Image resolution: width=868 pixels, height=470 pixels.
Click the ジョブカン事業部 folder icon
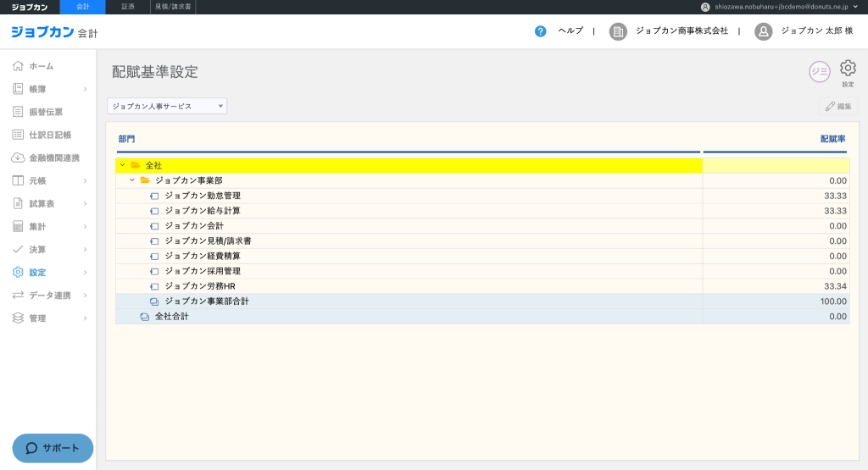coord(145,180)
